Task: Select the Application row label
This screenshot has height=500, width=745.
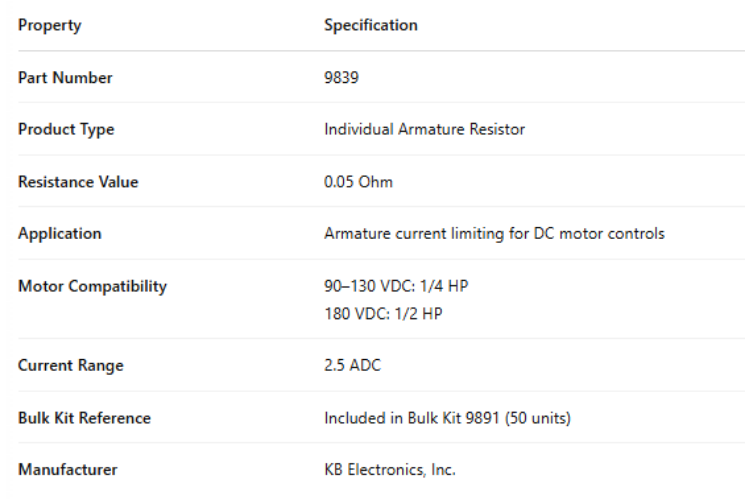Action: coord(59,234)
